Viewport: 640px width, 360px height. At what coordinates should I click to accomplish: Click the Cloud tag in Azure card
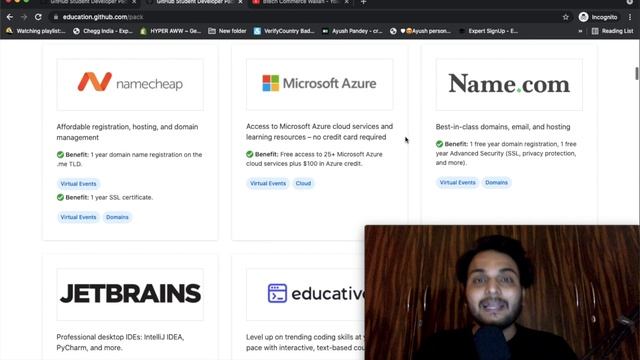tap(303, 183)
